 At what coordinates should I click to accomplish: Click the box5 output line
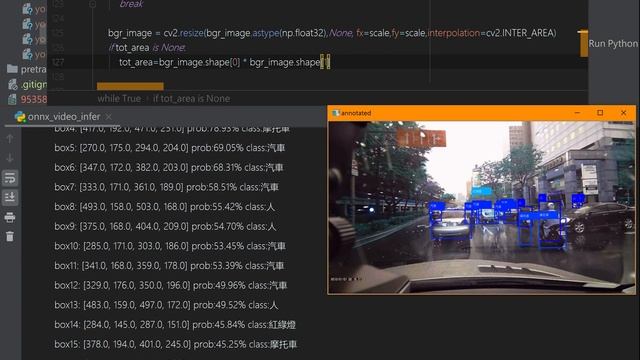[169, 148]
